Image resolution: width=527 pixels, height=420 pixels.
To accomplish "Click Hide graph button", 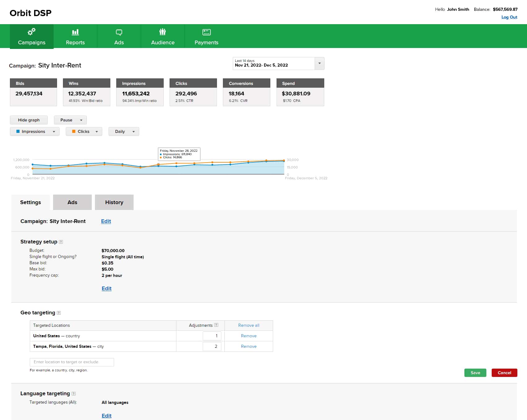I will 29,120.
